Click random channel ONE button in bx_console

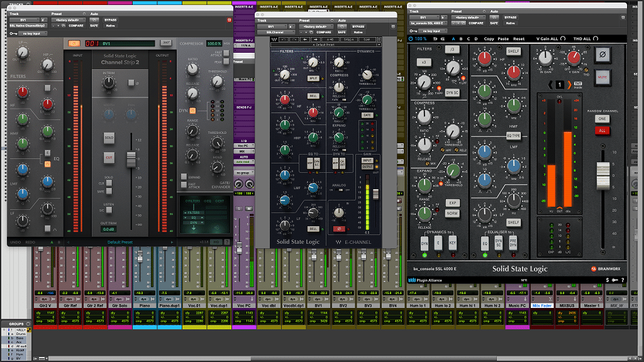(602, 119)
